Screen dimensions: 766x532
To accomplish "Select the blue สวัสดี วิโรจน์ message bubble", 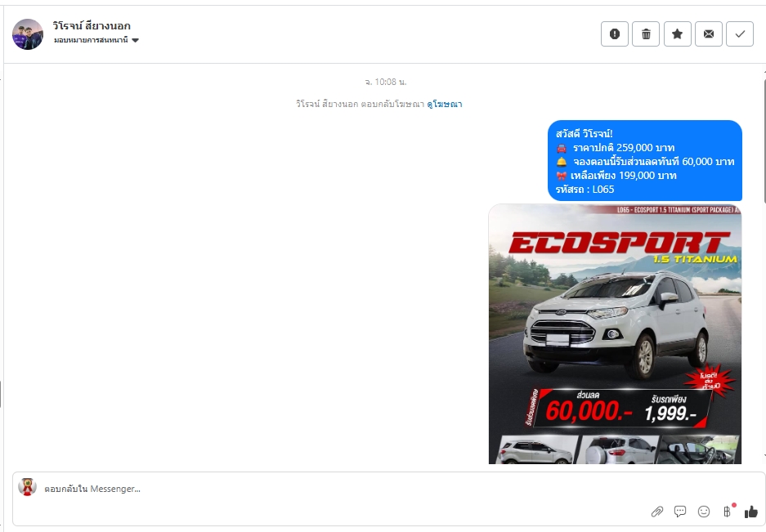I will pyautogui.click(x=645, y=161).
